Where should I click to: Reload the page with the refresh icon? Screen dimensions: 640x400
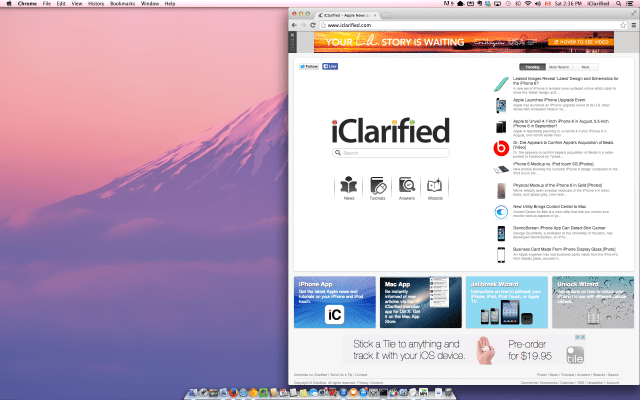pyautogui.click(x=313, y=25)
